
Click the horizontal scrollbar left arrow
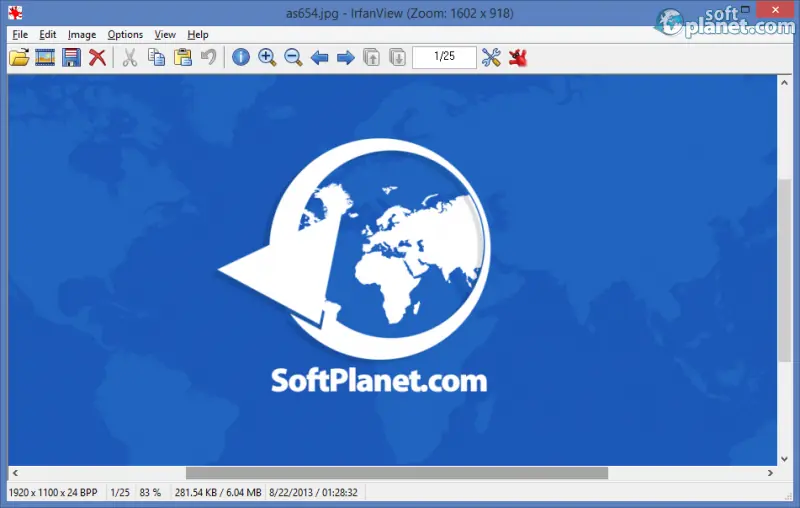tap(15, 473)
